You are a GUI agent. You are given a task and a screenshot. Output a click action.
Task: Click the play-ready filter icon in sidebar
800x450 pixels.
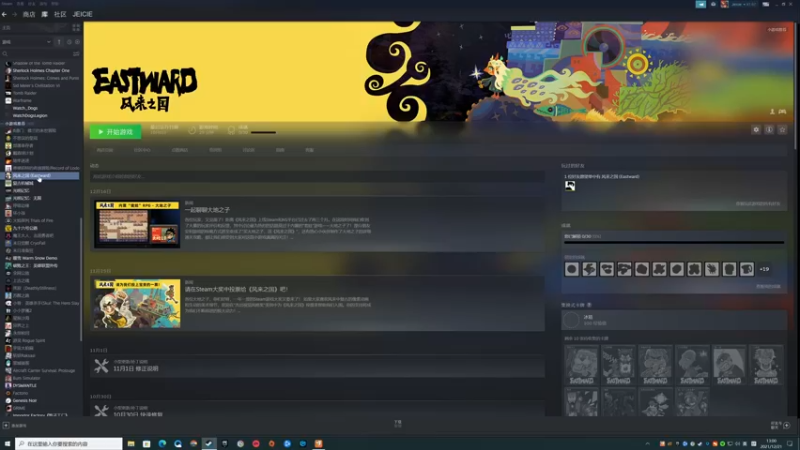(78, 42)
